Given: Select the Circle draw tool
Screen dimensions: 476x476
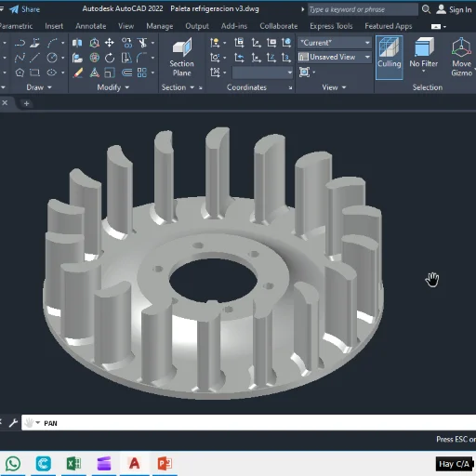Looking at the screenshot, I should pyautogui.click(x=52, y=58).
